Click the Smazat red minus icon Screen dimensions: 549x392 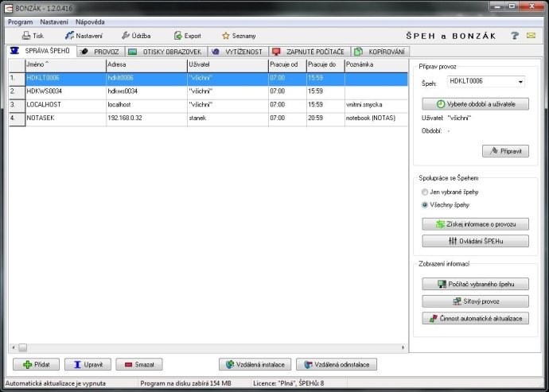(128, 364)
